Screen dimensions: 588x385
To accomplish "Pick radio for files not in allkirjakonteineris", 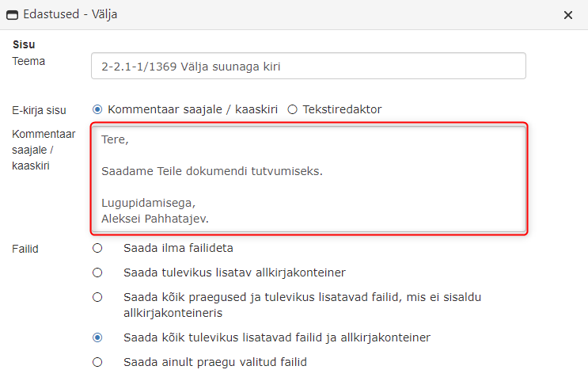I will tap(97, 297).
